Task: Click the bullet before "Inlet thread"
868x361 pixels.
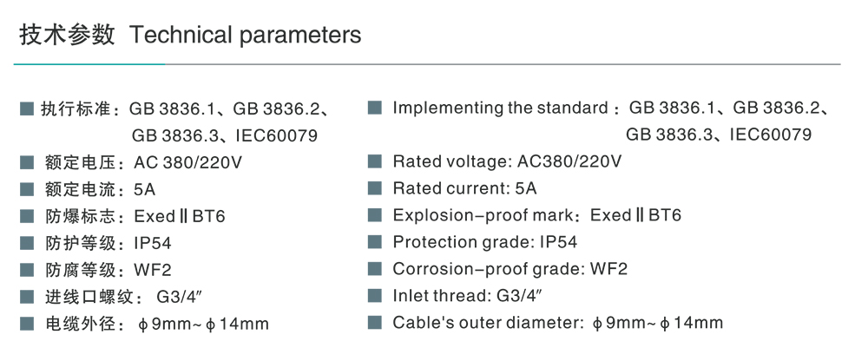Action: (x=374, y=296)
